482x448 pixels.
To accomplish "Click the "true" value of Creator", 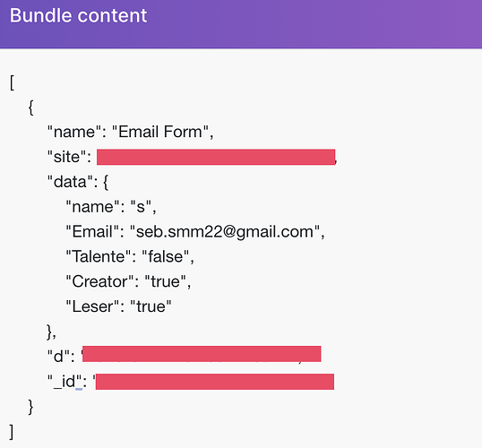I will tap(166, 281).
